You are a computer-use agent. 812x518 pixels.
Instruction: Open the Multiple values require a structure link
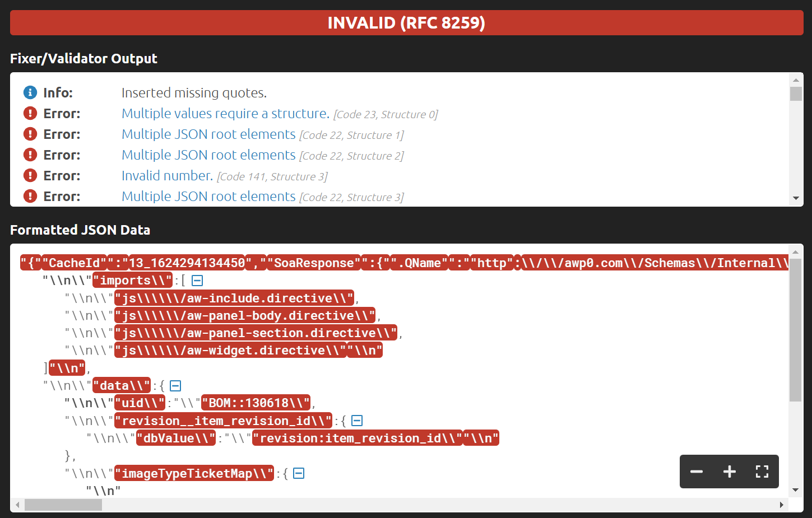point(225,113)
